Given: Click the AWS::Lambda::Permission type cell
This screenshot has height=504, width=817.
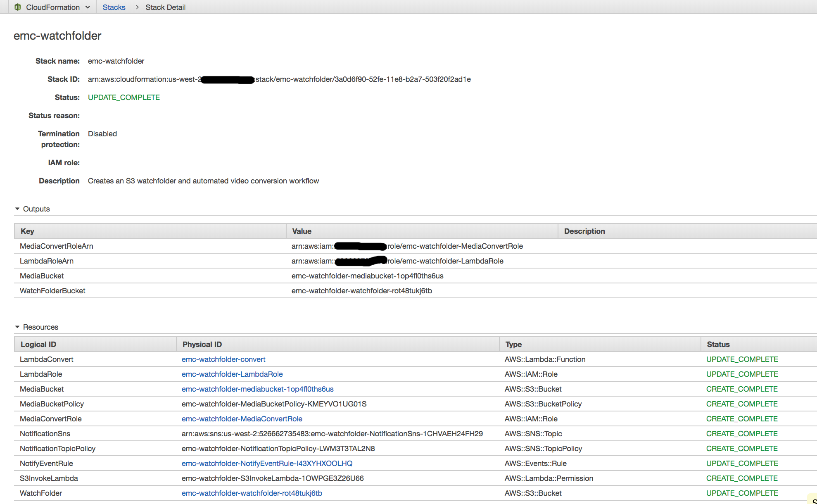Looking at the screenshot, I should (549, 478).
